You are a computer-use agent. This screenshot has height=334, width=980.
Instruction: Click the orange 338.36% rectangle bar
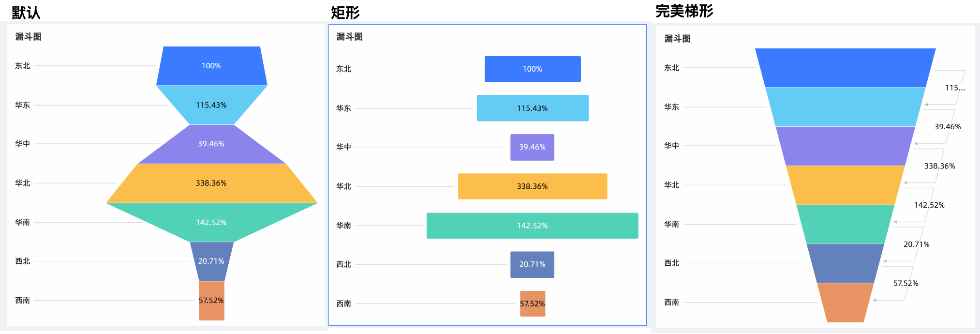coord(533,186)
